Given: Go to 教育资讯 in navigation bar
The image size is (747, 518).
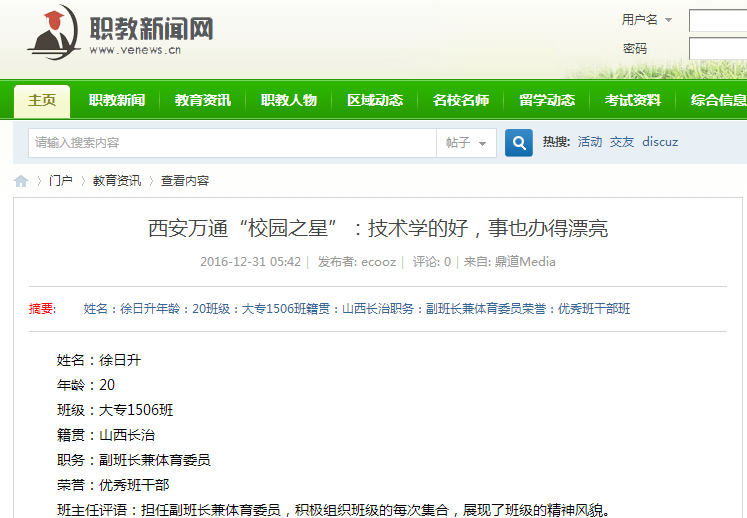Looking at the screenshot, I should [203, 100].
